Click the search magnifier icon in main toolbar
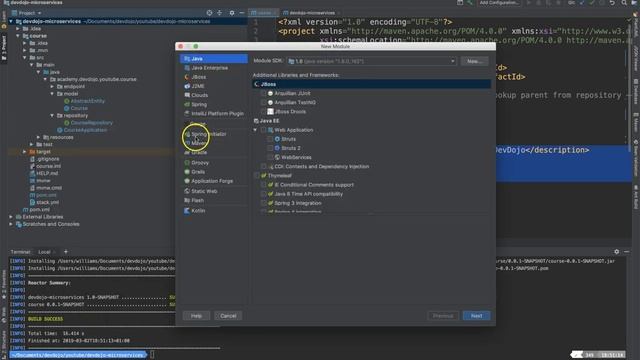This screenshot has height=360, width=640. (624, 3)
